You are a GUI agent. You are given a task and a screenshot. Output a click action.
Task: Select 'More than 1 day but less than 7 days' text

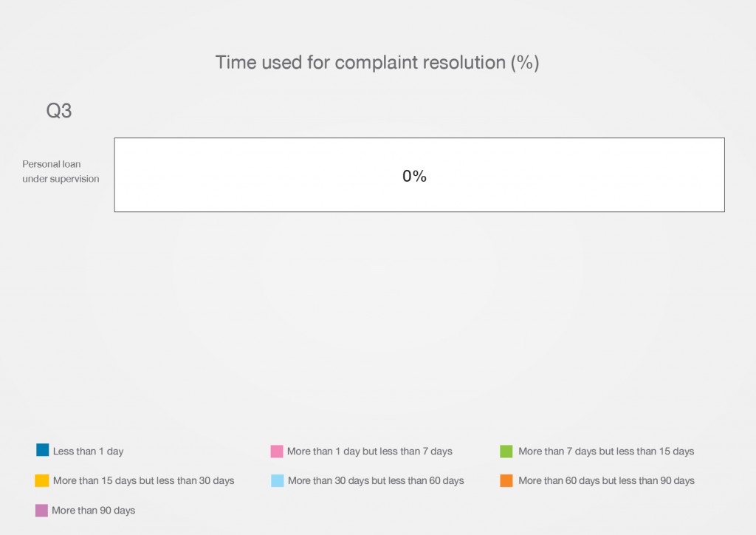tap(369, 451)
